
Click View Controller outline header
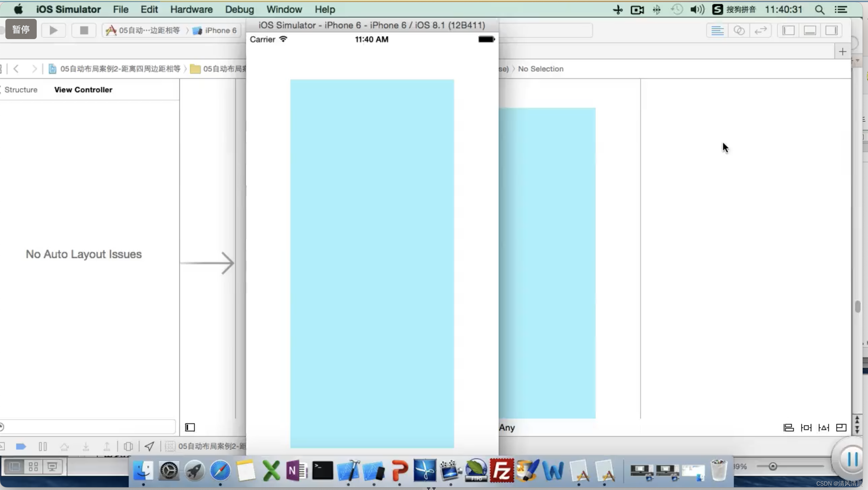coord(83,90)
